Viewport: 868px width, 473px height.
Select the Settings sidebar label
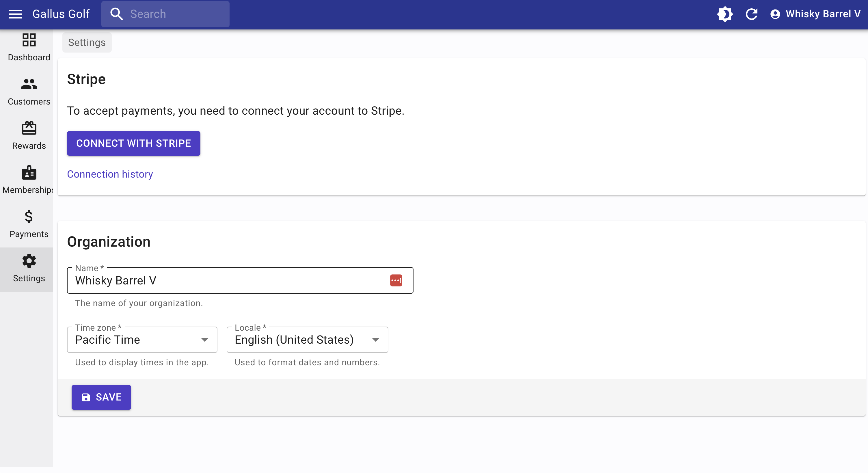pos(29,278)
